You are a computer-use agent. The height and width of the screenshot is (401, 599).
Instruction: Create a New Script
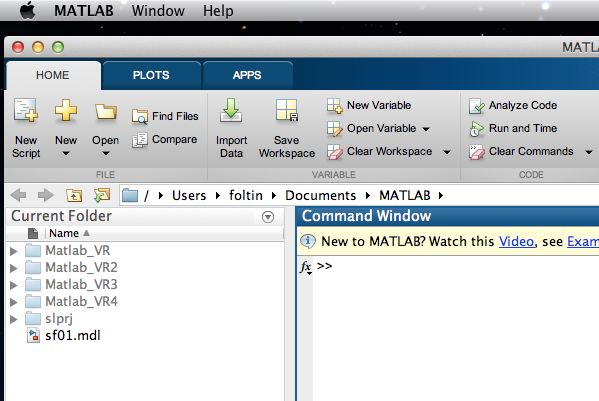pyautogui.click(x=26, y=128)
